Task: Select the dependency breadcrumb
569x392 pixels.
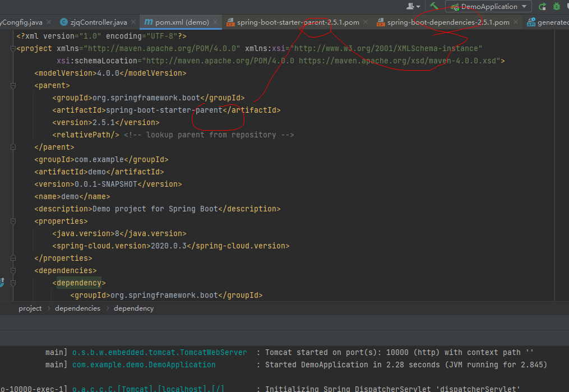Action: (x=133, y=308)
